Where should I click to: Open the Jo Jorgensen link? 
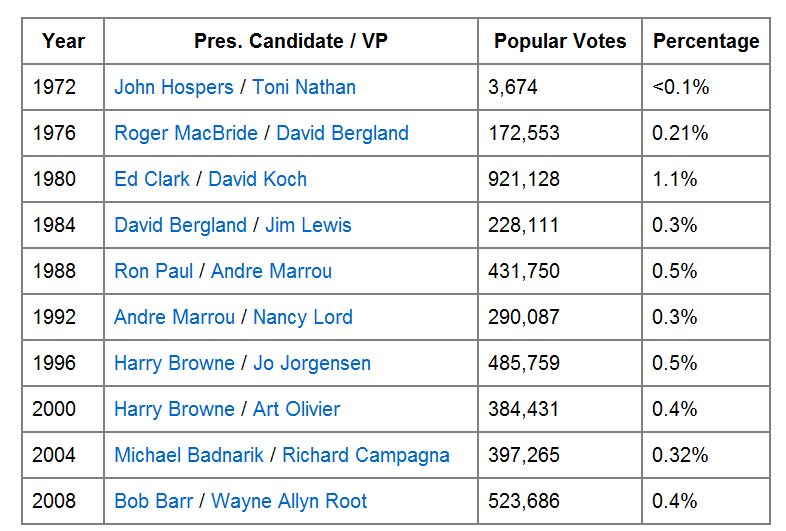(311, 363)
